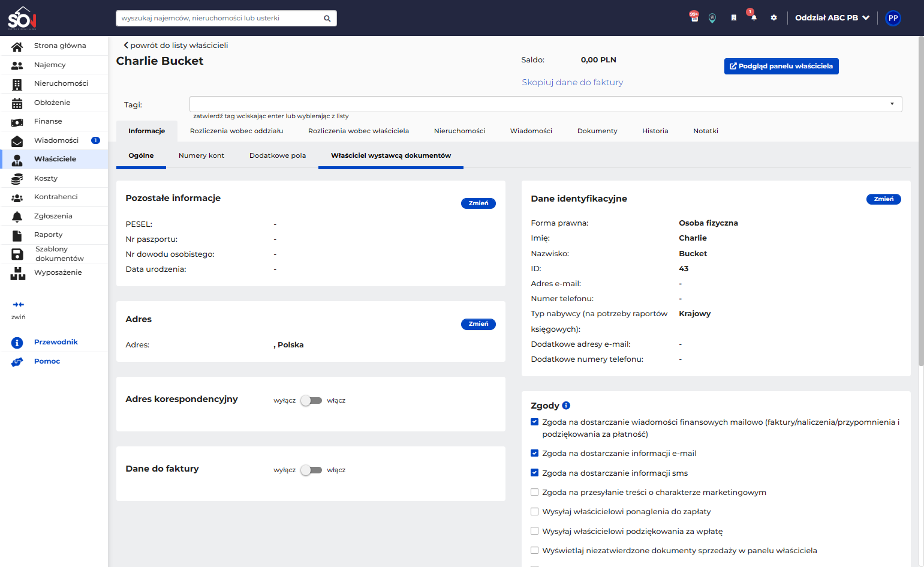Switch to Rozliczenia wobec oddziału tab

tap(237, 131)
